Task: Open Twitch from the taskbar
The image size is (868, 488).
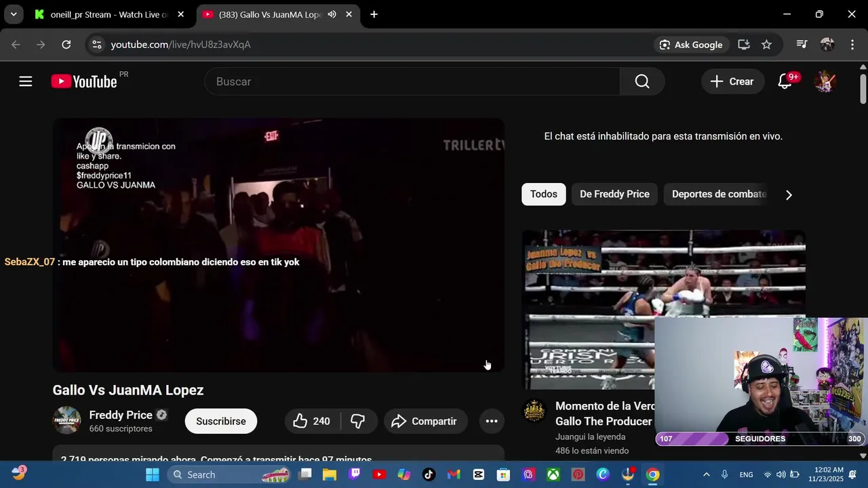Action: (355, 474)
